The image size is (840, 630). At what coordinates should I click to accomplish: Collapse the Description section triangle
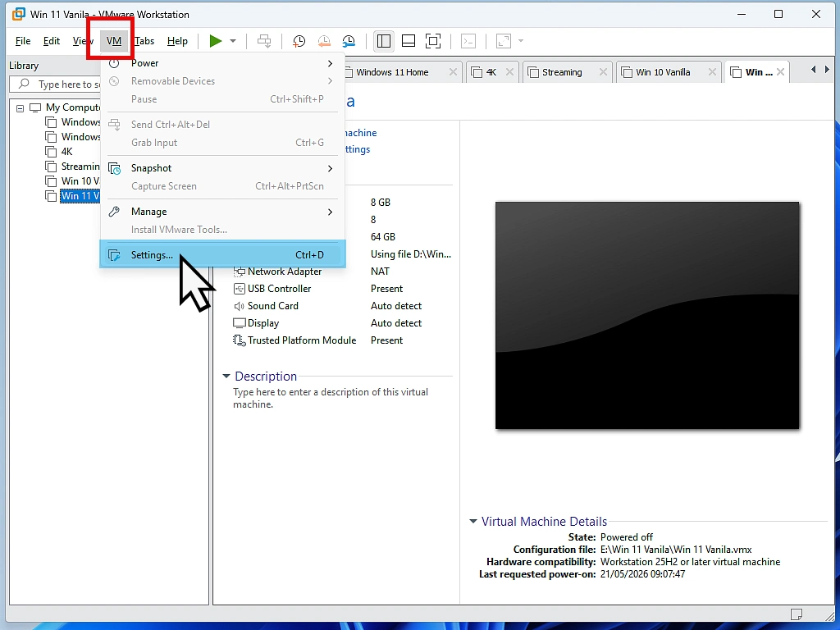[x=226, y=376]
